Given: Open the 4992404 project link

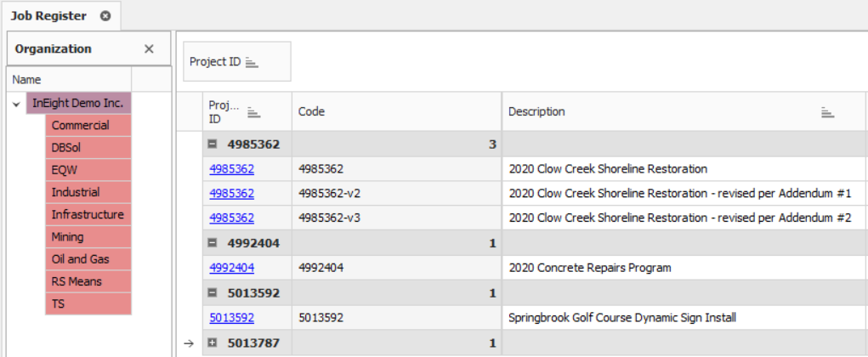Looking at the screenshot, I should [x=231, y=268].
